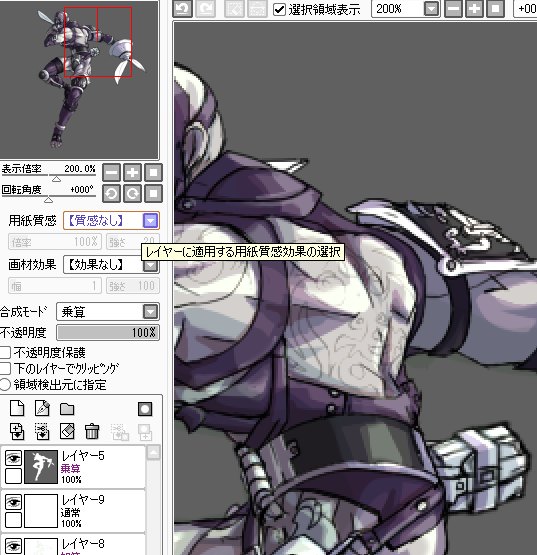Click the rotation angle field in the top toolbar
537x555 pixels.
pos(525,8)
